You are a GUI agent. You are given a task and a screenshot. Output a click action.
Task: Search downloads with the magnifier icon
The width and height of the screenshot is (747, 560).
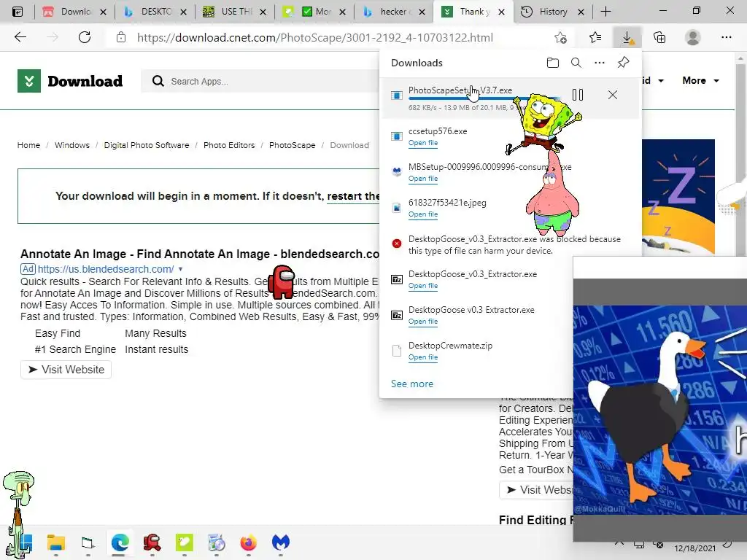[x=576, y=63]
